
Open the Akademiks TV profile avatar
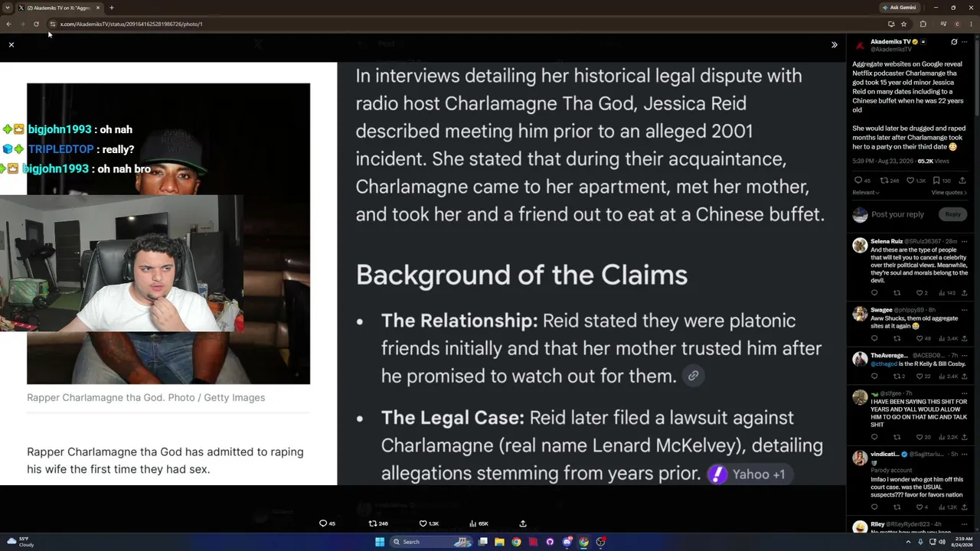(860, 45)
